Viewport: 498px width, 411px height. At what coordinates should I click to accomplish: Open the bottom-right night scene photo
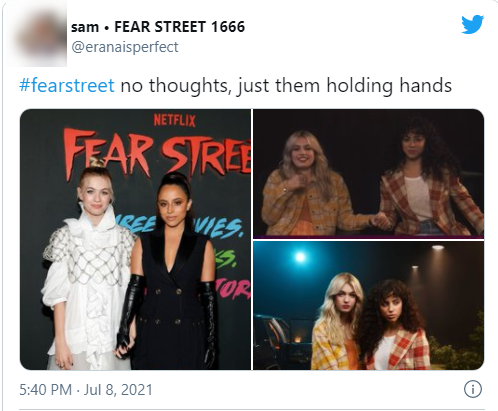[368, 305]
